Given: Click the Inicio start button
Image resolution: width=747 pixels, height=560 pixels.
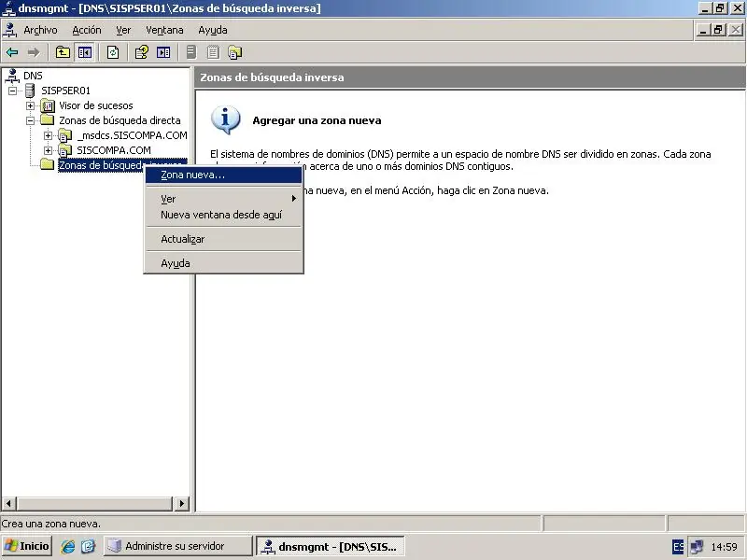Looking at the screenshot, I should pos(27,546).
